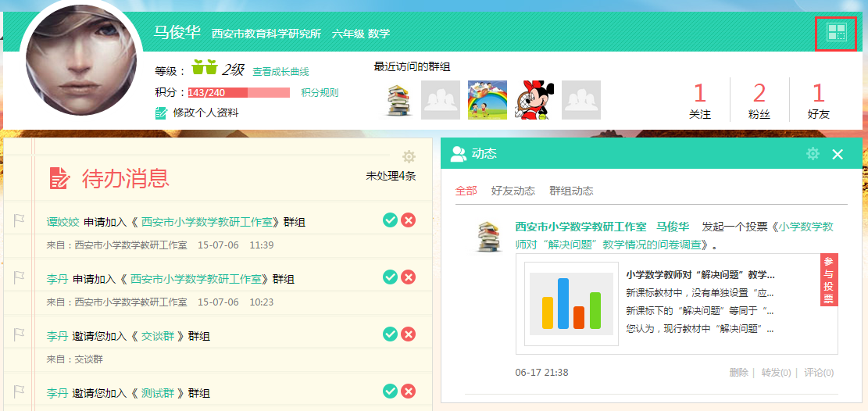Viewport: 868px width, 411px height.
Task: Reject 谭姣姣's join request
Action: 408,220
